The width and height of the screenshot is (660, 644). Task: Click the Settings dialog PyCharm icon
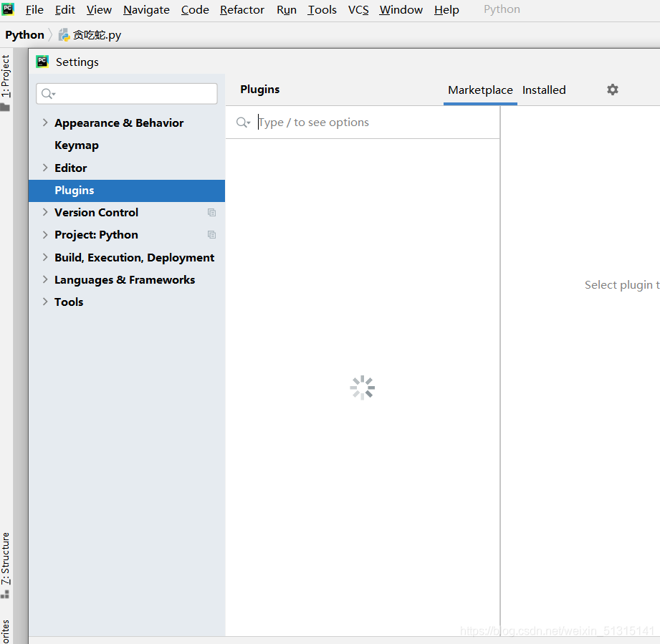tap(42, 62)
